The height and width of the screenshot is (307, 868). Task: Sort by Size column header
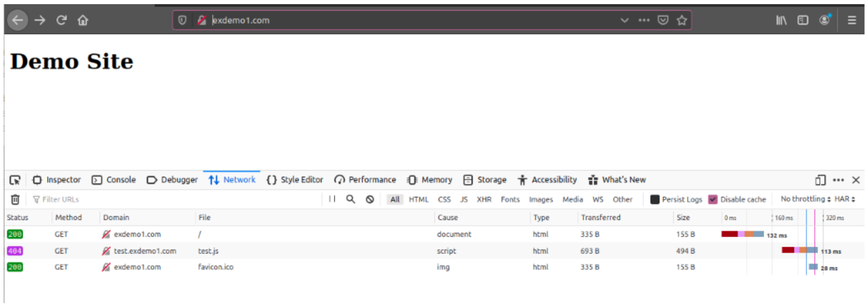(x=698, y=218)
